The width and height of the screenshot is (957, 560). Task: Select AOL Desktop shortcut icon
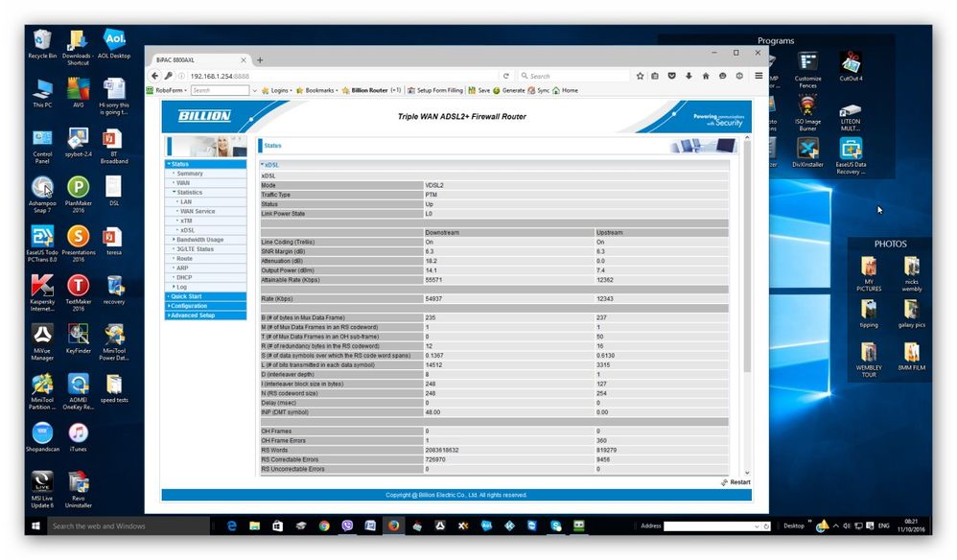pos(114,44)
